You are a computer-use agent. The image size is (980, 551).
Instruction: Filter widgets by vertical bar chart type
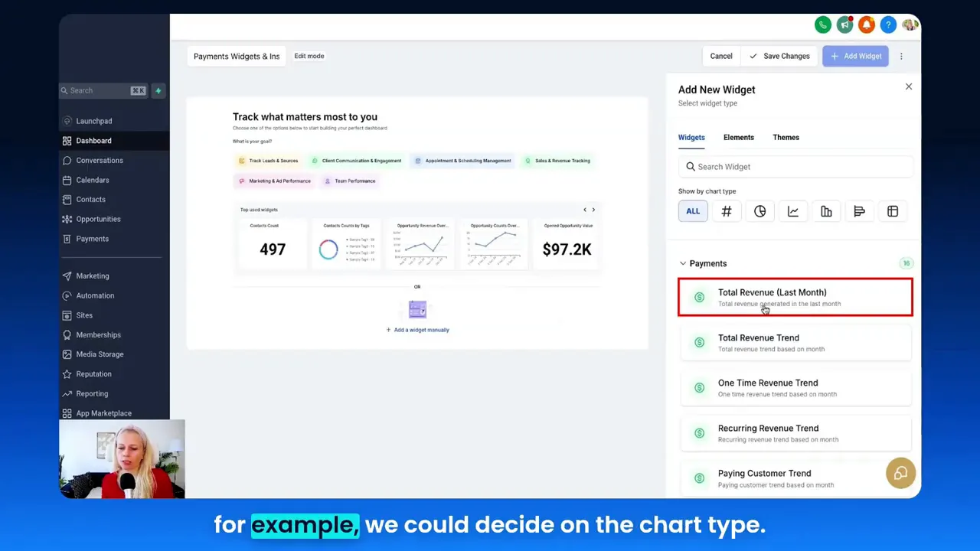tap(826, 211)
